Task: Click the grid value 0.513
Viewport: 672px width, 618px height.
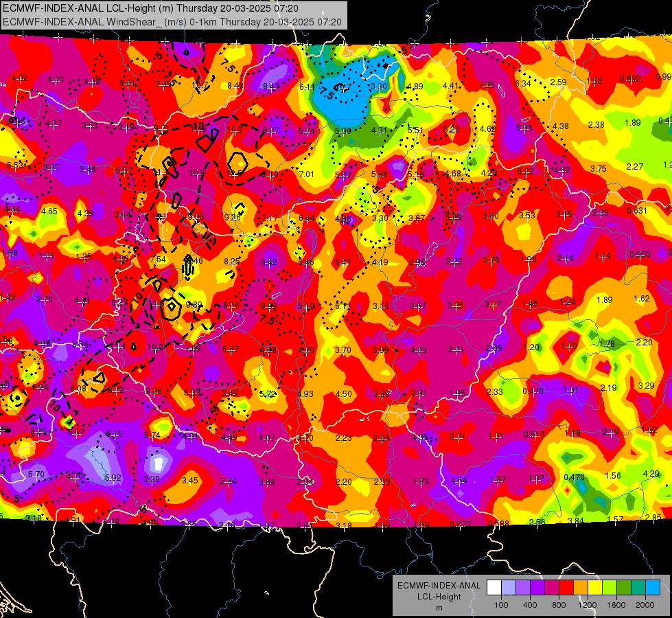Action: click(x=535, y=435)
